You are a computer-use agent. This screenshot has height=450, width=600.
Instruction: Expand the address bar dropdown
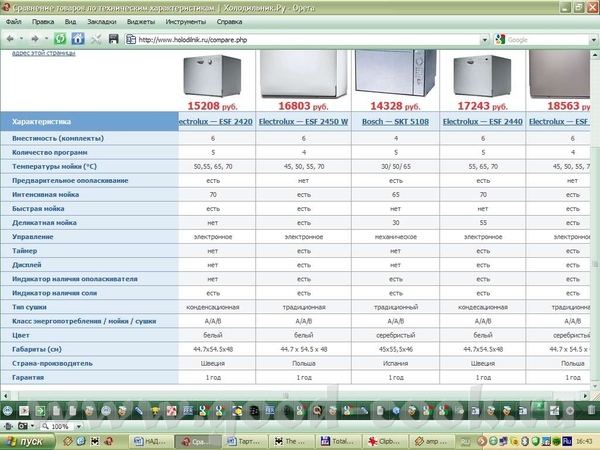484,39
